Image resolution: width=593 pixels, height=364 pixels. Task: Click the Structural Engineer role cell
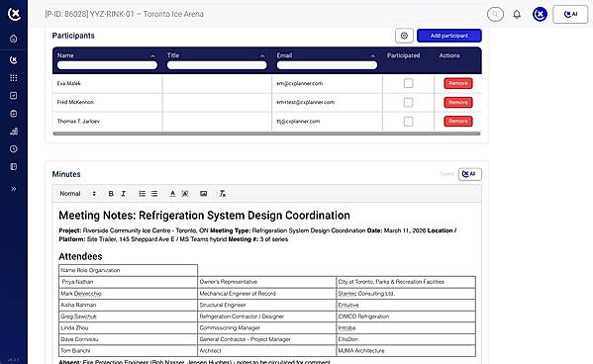tap(267, 305)
